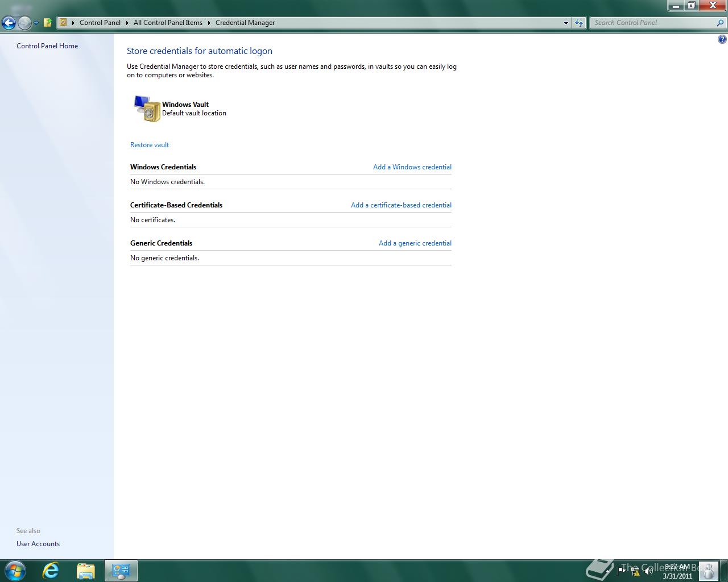Open the Windows Start menu
728x582 pixels.
15,571
